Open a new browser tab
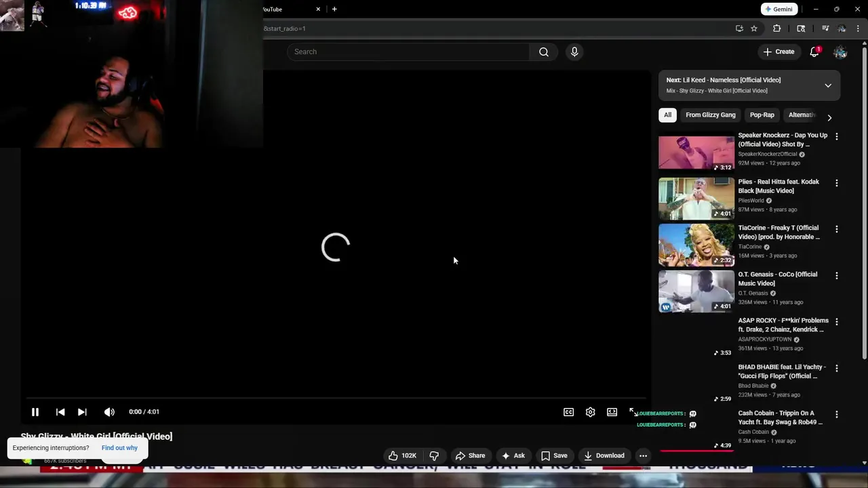Viewport: 868px width, 488px height. pyautogui.click(x=334, y=9)
